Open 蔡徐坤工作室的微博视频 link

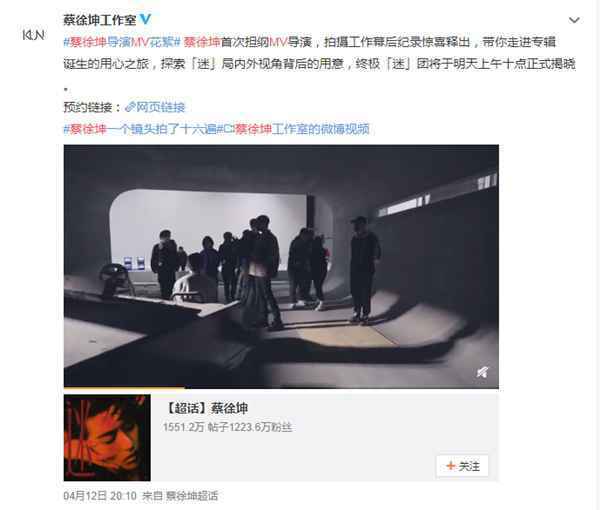(x=302, y=129)
